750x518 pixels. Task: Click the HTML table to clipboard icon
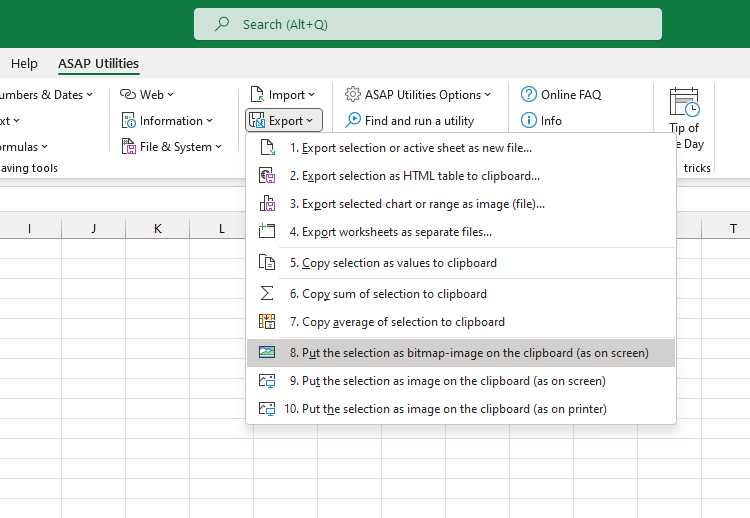pyautogui.click(x=267, y=176)
